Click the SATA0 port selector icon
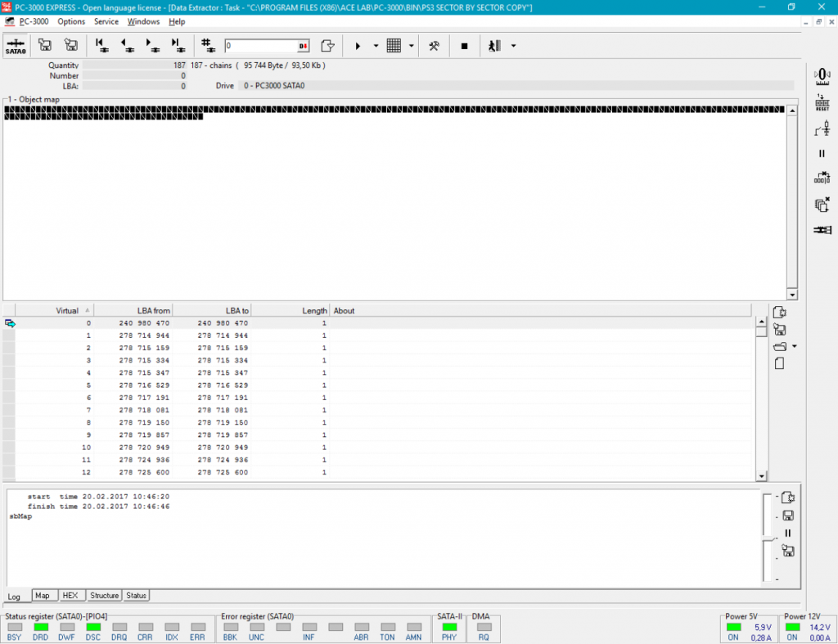The image size is (838, 644). (x=15, y=46)
